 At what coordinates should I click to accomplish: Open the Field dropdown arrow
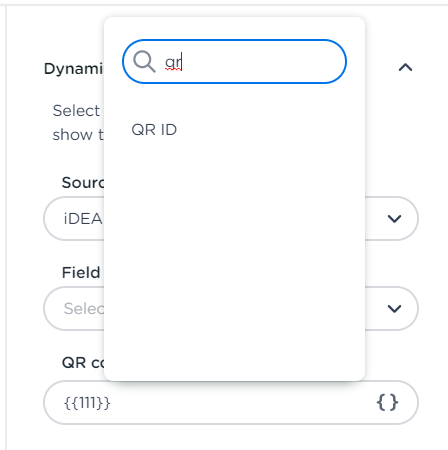pyautogui.click(x=394, y=309)
